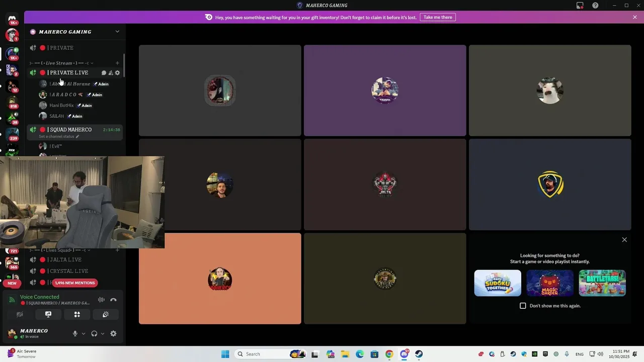The image size is (644, 362).
Task: Select the orange MAHERCO participant tile
Action: click(x=220, y=279)
